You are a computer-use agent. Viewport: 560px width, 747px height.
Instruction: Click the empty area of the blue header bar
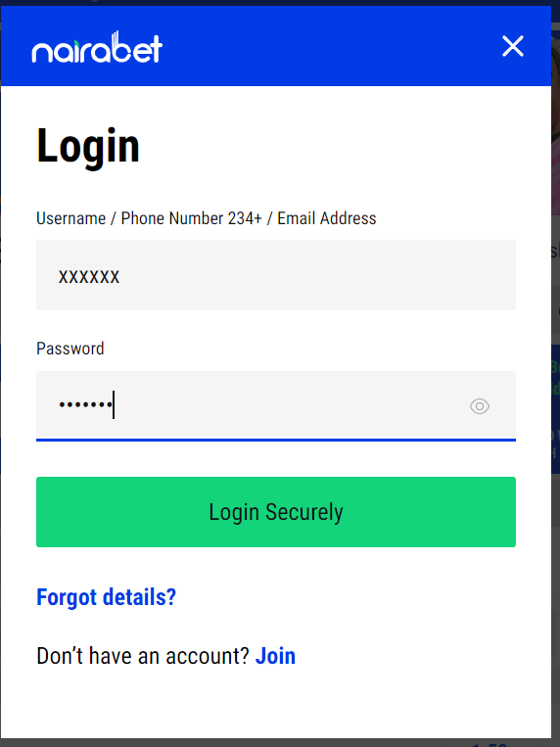click(x=329, y=46)
